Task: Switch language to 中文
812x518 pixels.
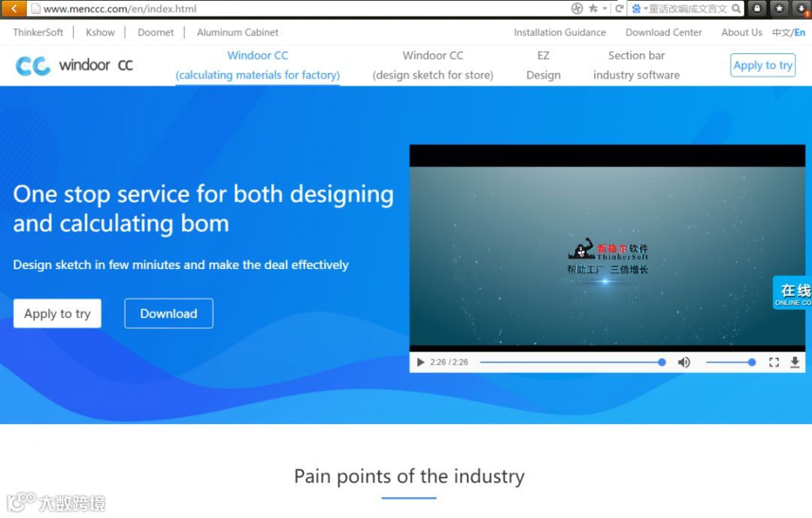Action: pos(781,32)
